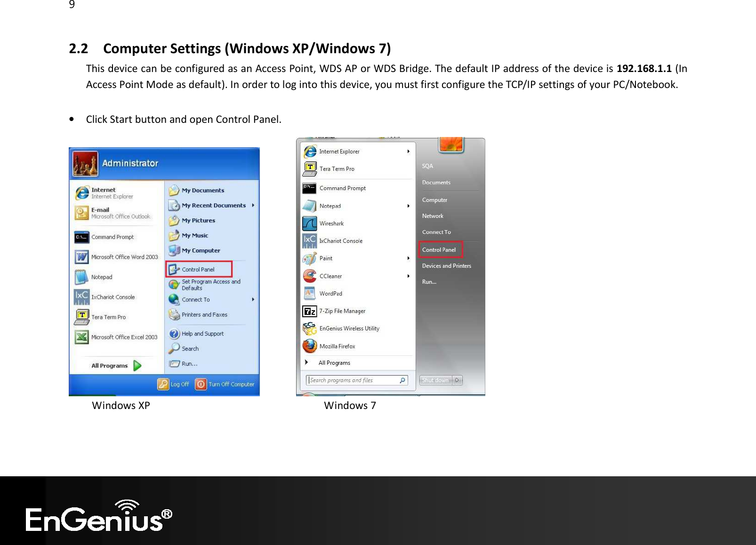This screenshot has width=756, height=545.
Task: Click Printers and Faxes icon
Action: tap(174, 314)
